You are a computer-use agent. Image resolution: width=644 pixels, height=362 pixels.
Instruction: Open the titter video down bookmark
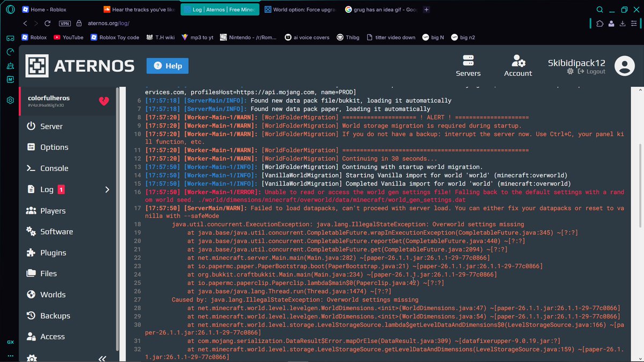(391, 38)
